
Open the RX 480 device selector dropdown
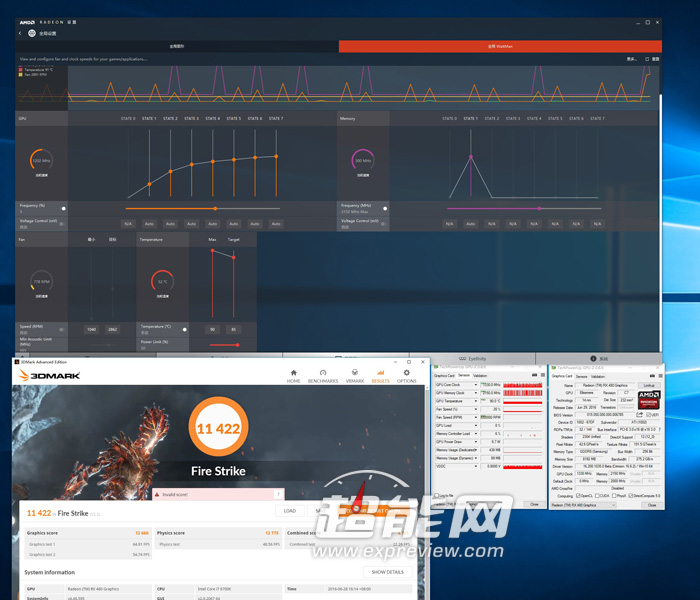[583, 505]
